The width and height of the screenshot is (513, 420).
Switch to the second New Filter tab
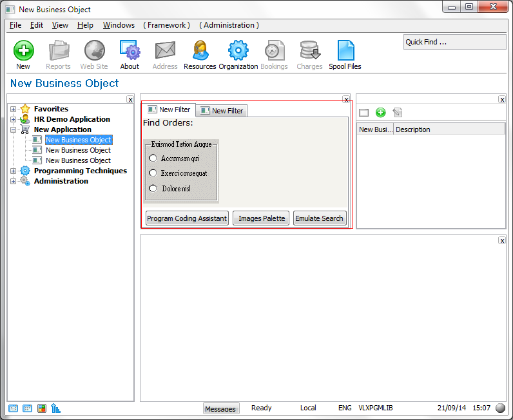(x=222, y=111)
